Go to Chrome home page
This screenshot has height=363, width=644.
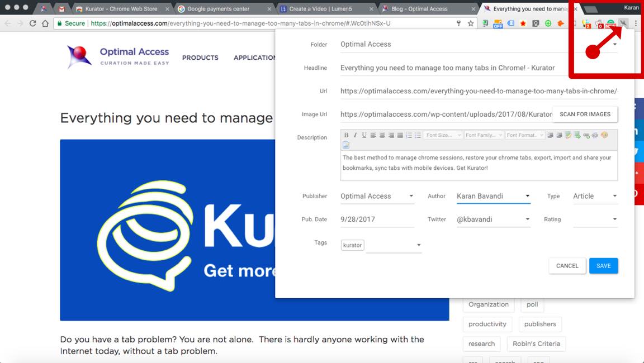point(45,23)
